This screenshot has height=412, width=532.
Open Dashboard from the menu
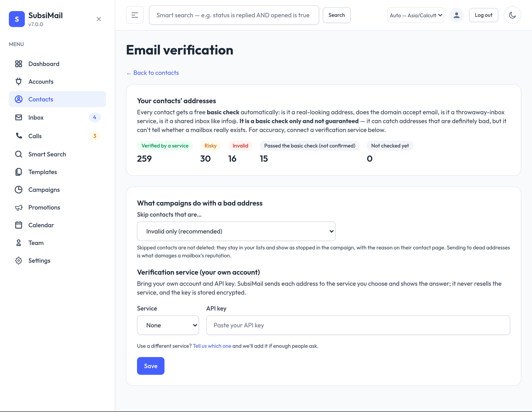tap(57, 64)
